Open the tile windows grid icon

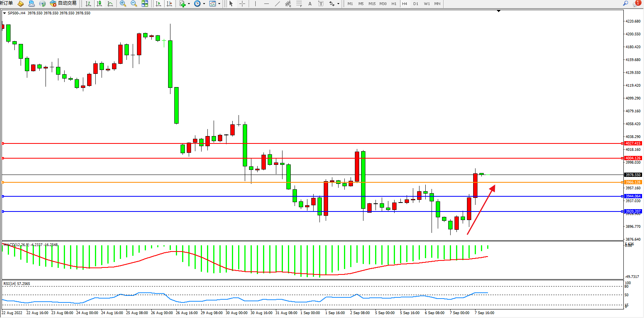click(x=145, y=3)
